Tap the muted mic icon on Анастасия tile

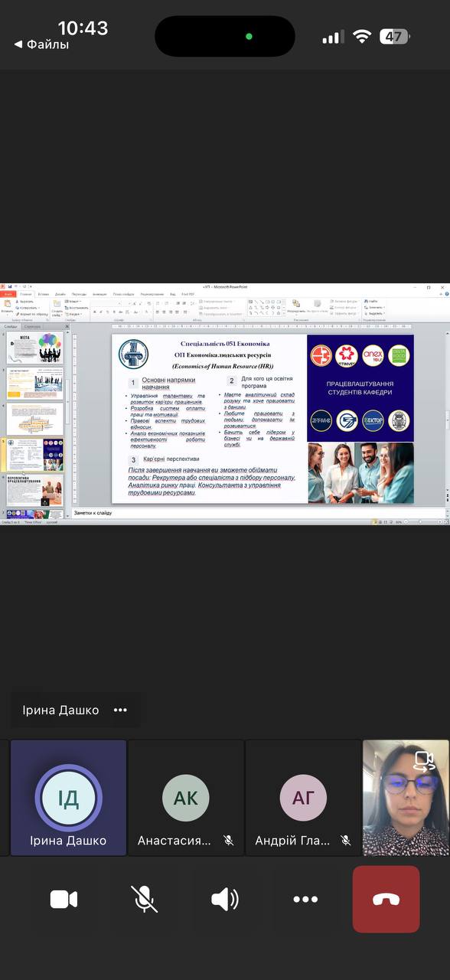point(228,840)
